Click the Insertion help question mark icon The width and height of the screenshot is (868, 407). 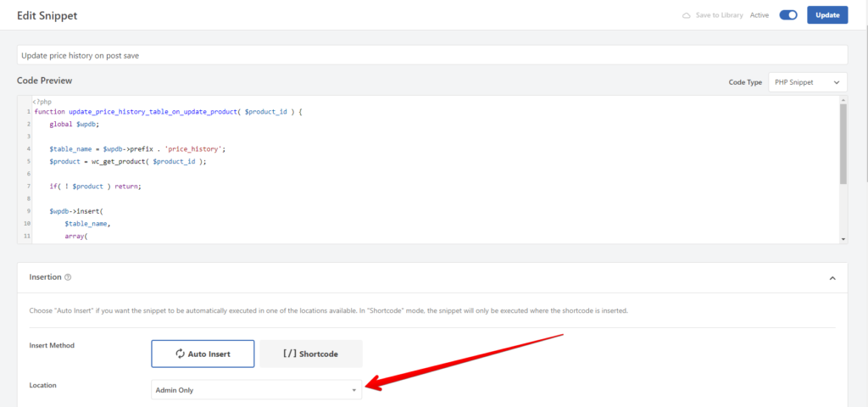point(68,277)
